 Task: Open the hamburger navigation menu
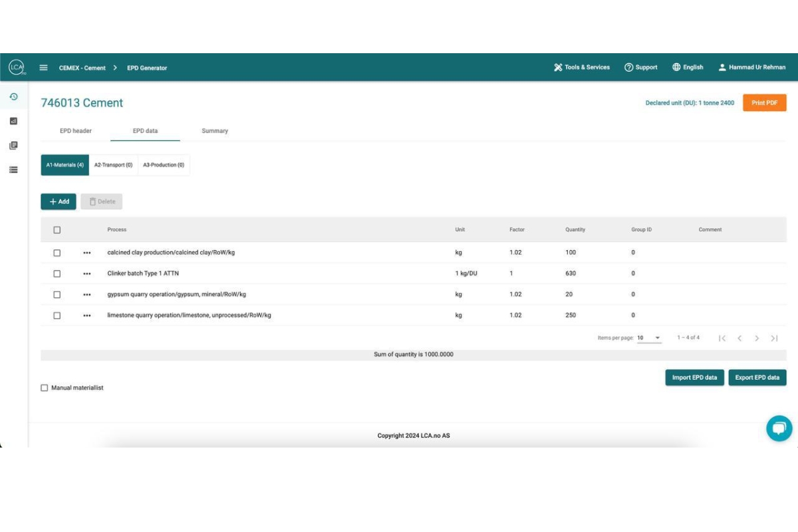(x=44, y=67)
